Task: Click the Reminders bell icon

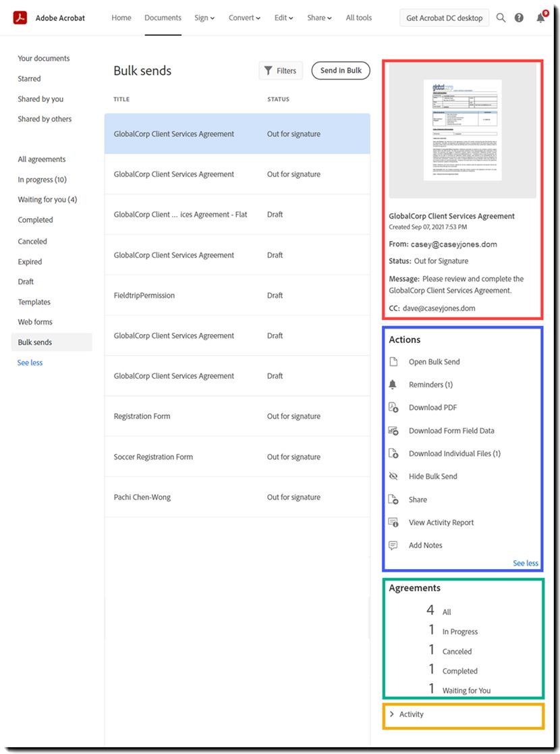Action: point(393,384)
